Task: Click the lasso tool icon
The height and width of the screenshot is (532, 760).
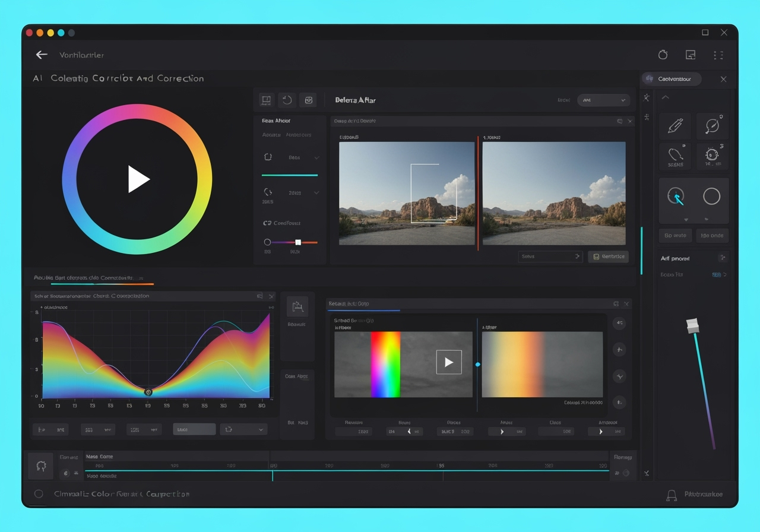Action: 675,156
